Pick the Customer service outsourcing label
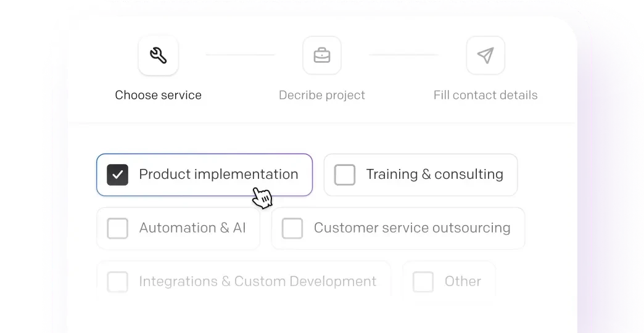The height and width of the screenshot is (333, 644). click(x=412, y=228)
